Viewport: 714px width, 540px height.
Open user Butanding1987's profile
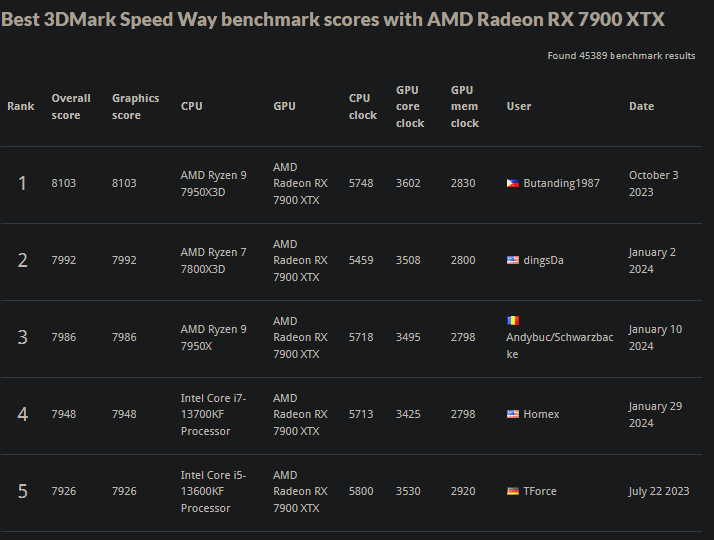tap(561, 183)
